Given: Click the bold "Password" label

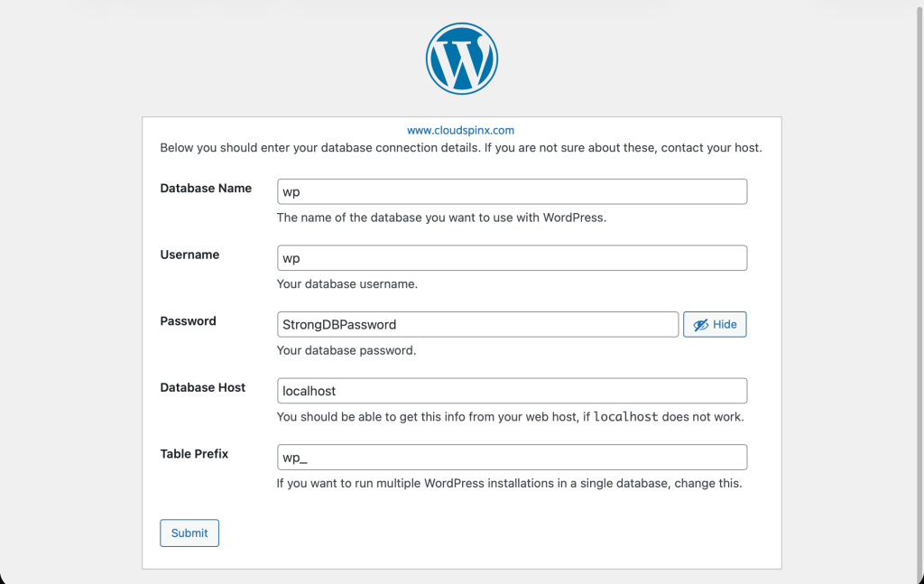Looking at the screenshot, I should [x=188, y=321].
